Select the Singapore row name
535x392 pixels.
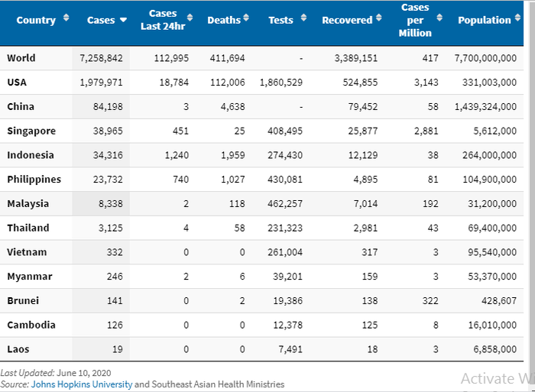tap(31, 131)
